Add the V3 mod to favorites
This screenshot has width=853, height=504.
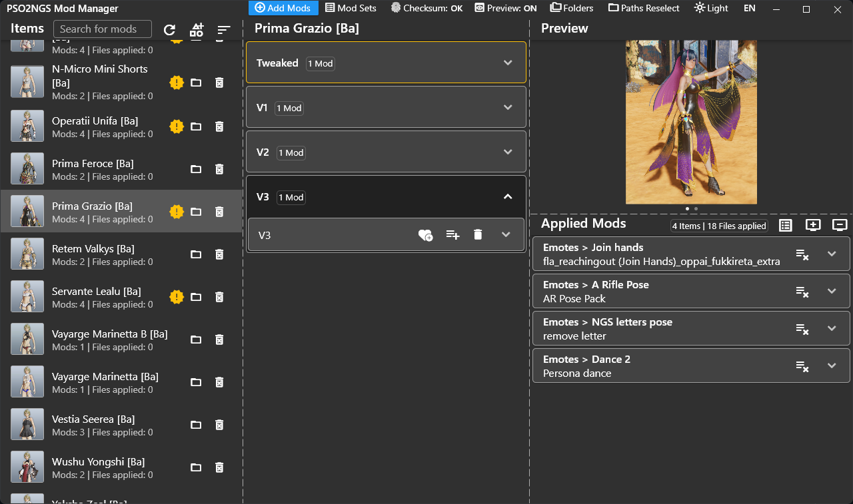point(426,234)
